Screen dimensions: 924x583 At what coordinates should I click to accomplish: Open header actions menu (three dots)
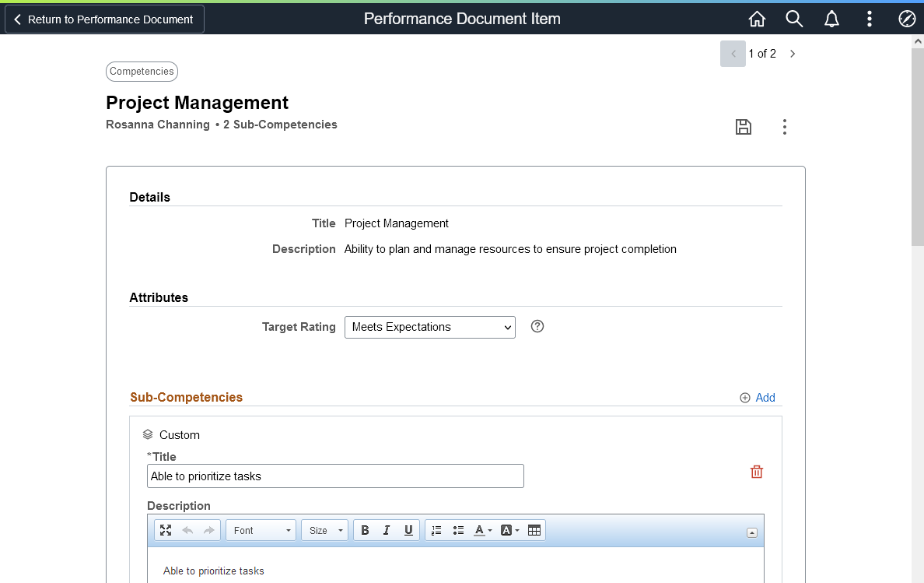click(x=870, y=19)
